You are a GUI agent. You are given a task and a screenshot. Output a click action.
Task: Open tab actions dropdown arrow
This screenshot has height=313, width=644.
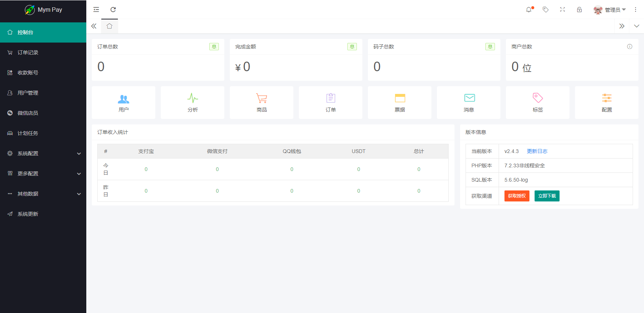tap(636, 26)
